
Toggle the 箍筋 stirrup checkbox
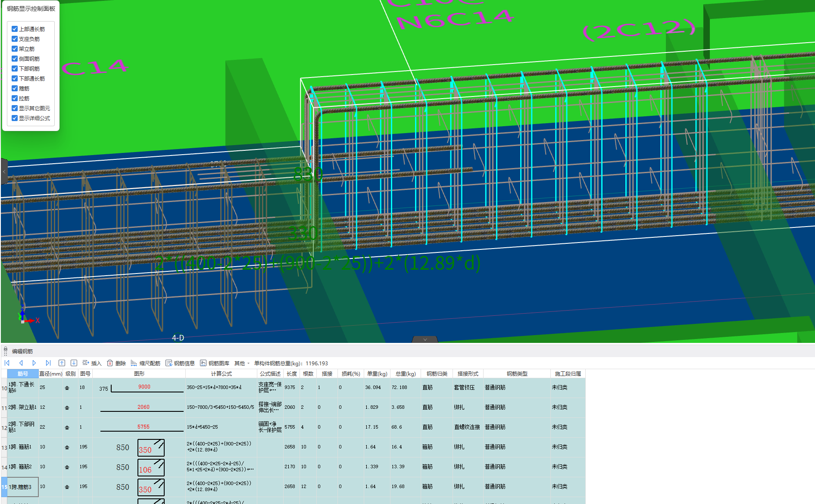[15, 88]
